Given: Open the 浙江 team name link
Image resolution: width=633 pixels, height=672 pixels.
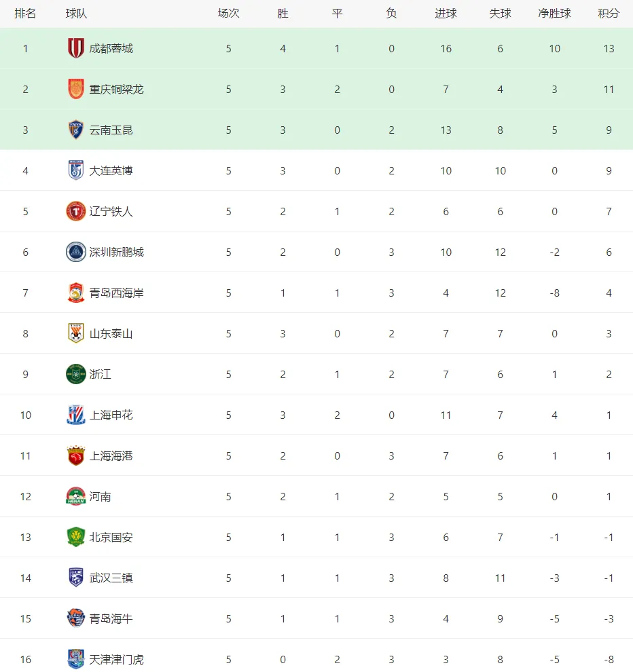Looking at the screenshot, I should pyautogui.click(x=101, y=374).
